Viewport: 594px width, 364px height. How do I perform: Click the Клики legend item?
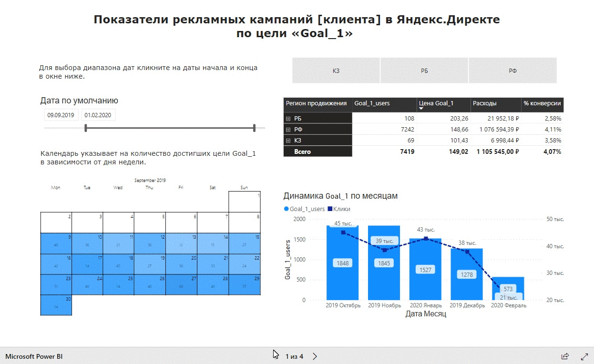pyautogui.click(x=339, y=209)
